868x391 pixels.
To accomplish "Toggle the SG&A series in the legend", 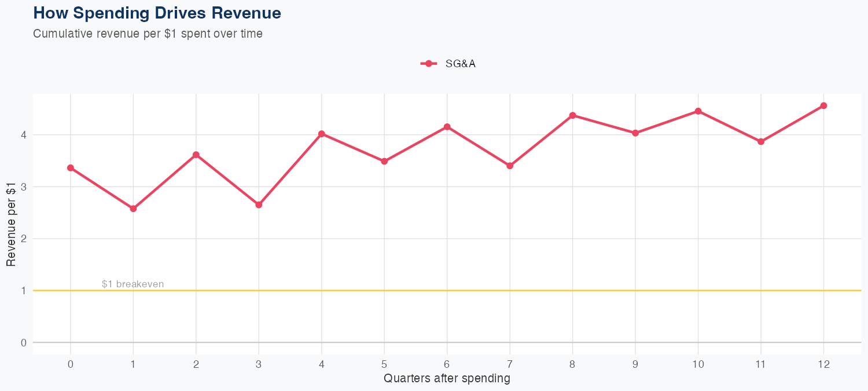I will click(460, 64).
